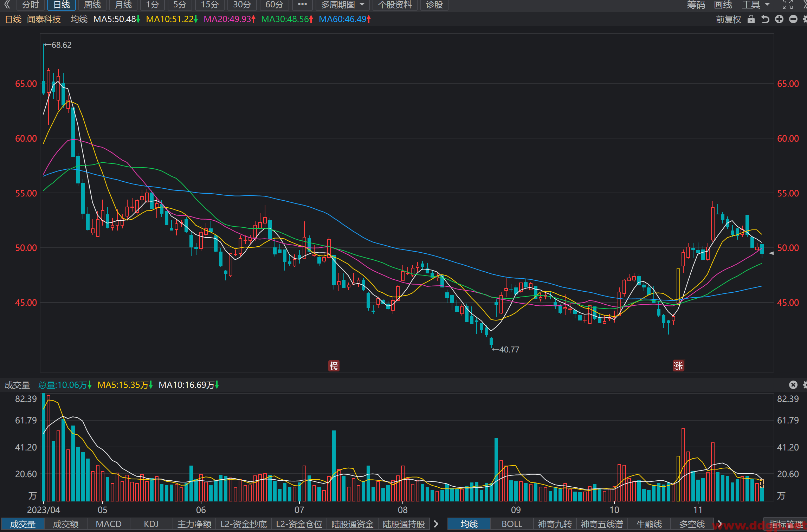Expand the 多周期图 dropdown
807x532 pixels.
(343, 5)
